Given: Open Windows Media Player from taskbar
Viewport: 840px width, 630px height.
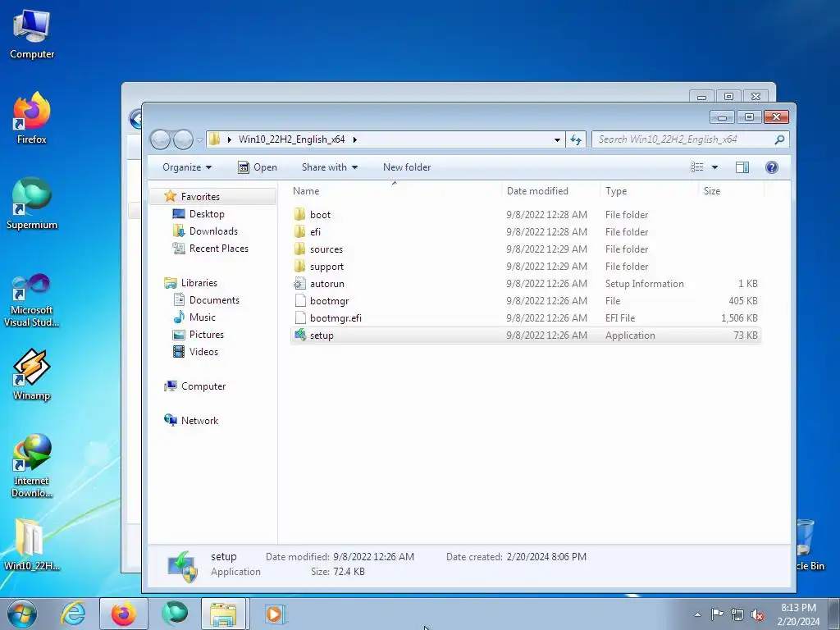Looking at the screenshot, I should click(x=274, y=614).
